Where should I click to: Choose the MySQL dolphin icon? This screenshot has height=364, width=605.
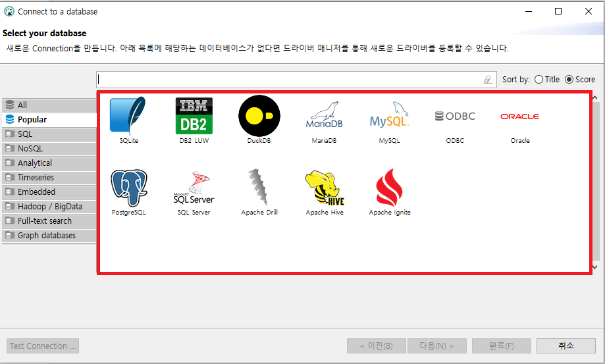click(x=389, y=115)
